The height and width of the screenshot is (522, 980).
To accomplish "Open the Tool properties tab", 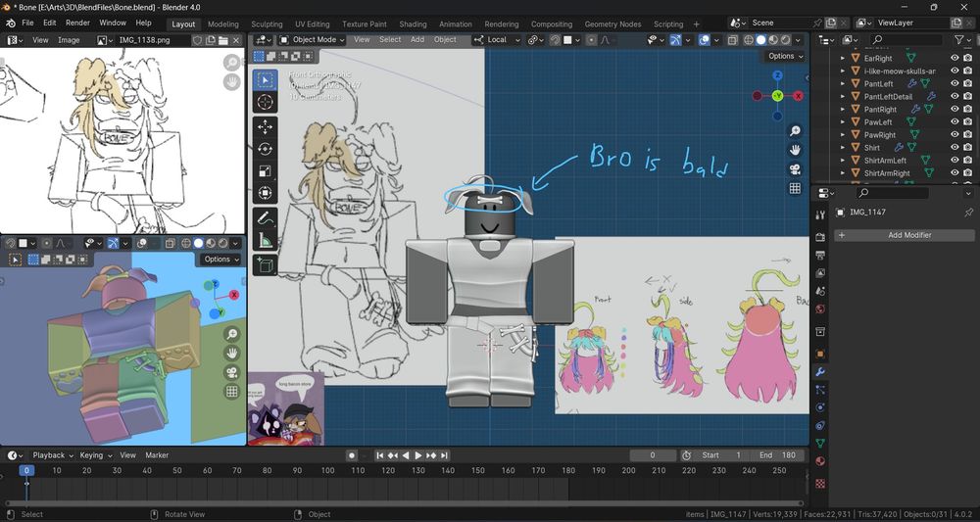I will [x=820, y=214].
